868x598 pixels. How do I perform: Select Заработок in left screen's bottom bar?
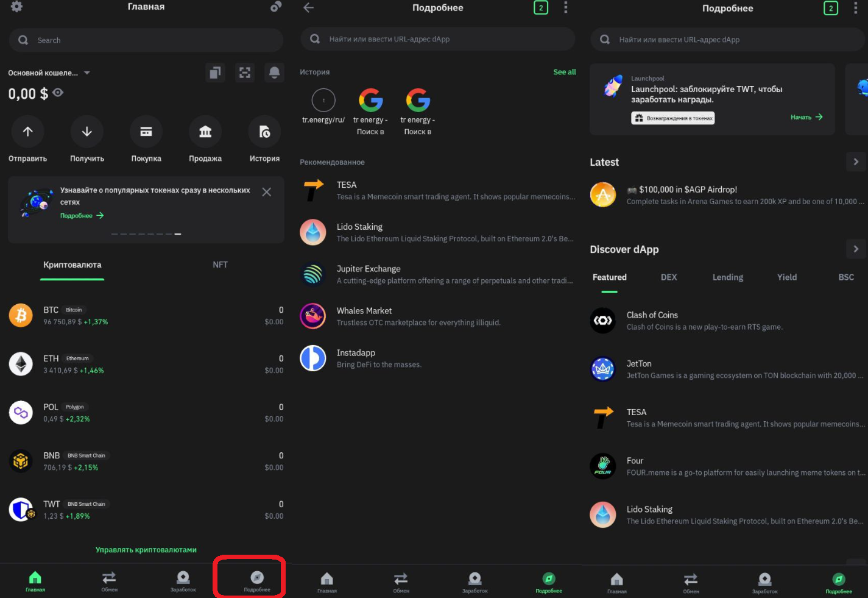183,582
